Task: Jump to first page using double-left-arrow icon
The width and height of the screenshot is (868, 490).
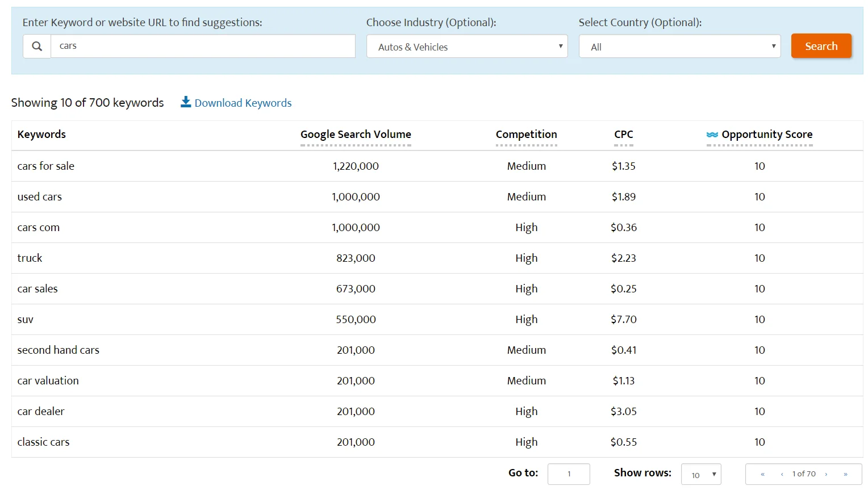Action: (x=762, y=474)
